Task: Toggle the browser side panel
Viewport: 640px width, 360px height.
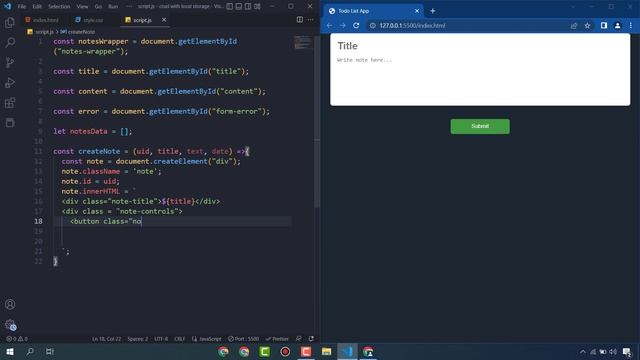Action: click(x=604, y=25)
